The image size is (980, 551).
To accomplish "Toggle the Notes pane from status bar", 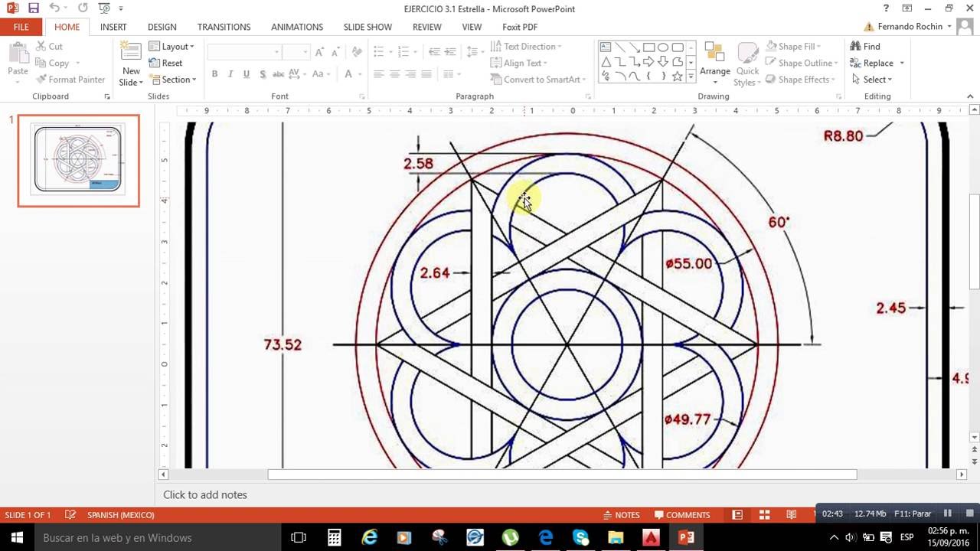I will tap(621, 515).
